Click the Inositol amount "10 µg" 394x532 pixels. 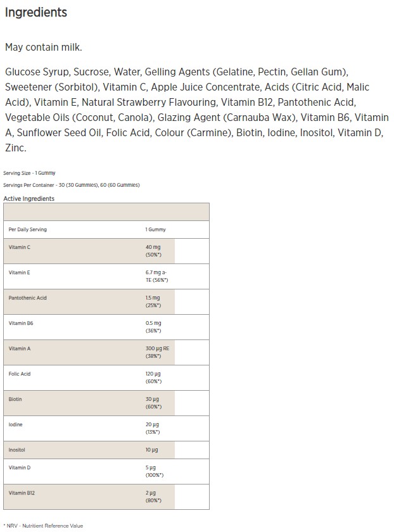151,450
